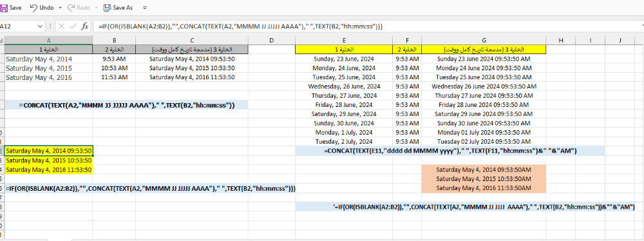Select column J header
Viewport: 644px width, 241px height.
coord(620,41)
